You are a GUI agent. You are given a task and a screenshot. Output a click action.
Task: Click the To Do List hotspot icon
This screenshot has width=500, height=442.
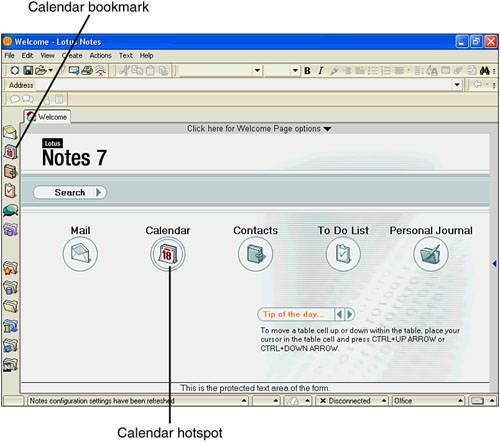pyautogui.click(x=343, y=254)
